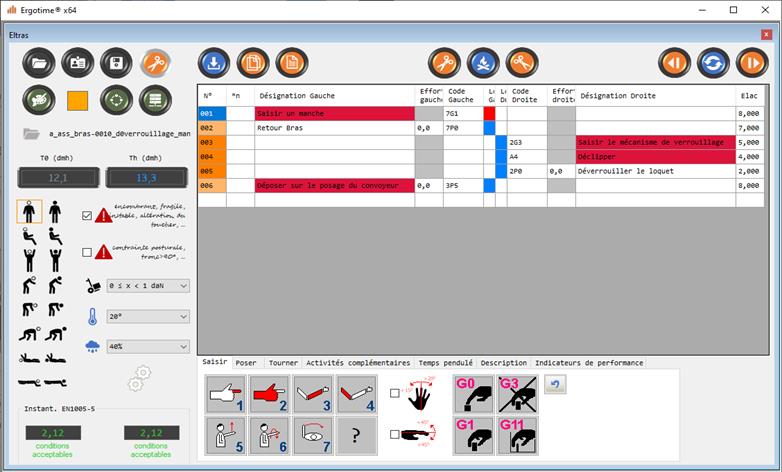The height and width of the screenshot is (472, 782).
Task: Click the green stacked list icon
Action: (x=155, y=100)
